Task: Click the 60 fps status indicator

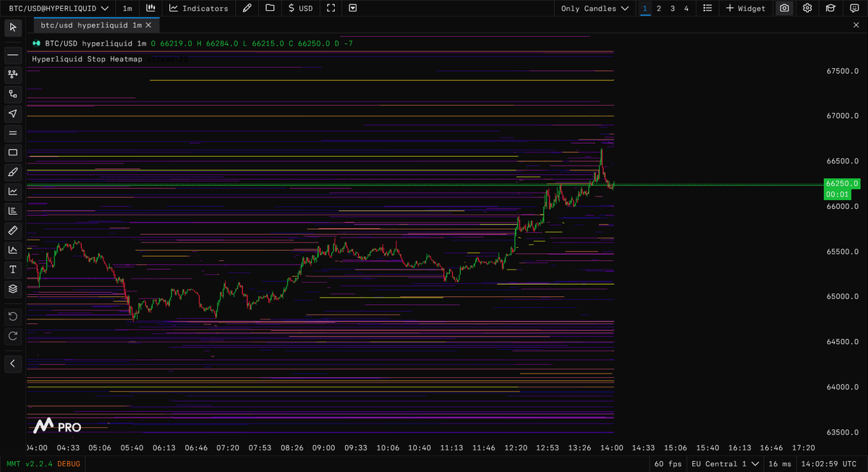Action: point(668,463)
